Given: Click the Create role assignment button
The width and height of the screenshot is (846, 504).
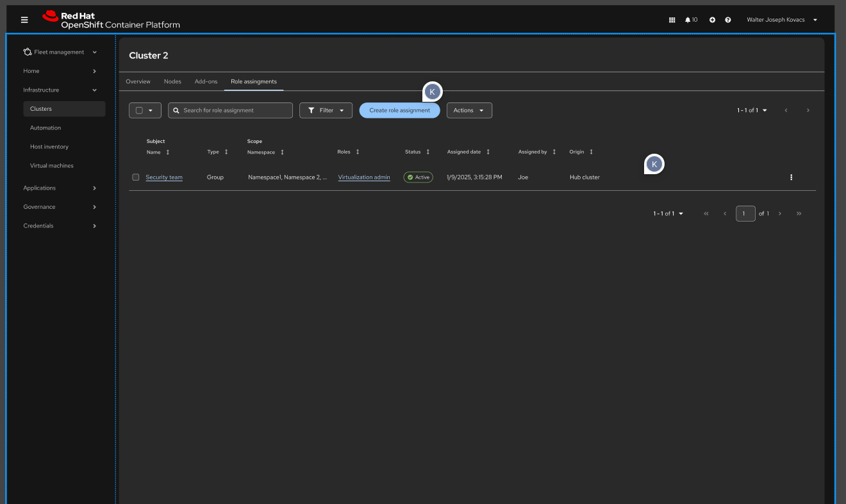Looking at the screenshot, I should [399, 111].
